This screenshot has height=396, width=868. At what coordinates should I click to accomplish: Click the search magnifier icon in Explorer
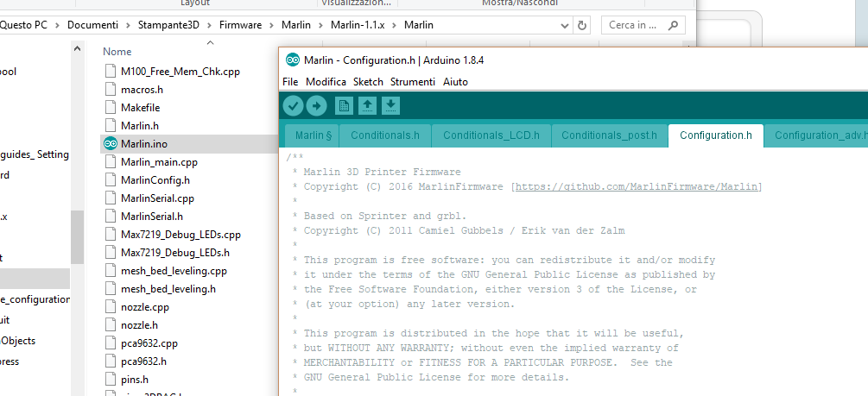click(x=673, y=25)
